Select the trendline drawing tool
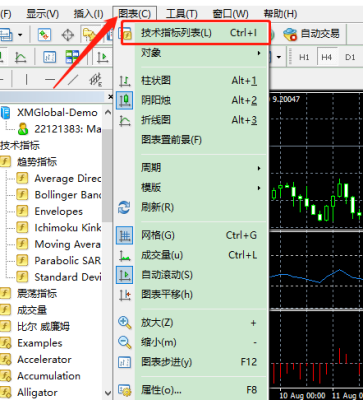Viewport: 363px width, 400px height. [72, 79]
